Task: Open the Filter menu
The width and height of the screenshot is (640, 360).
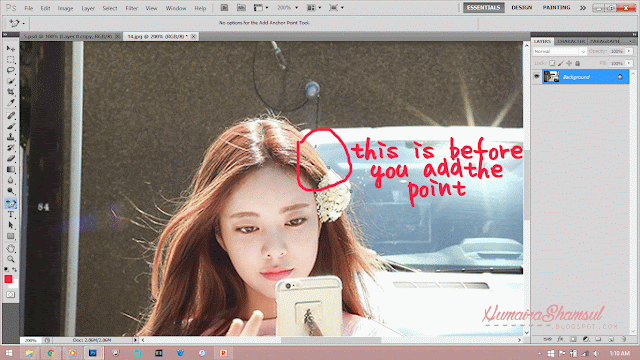Action: 131,8
